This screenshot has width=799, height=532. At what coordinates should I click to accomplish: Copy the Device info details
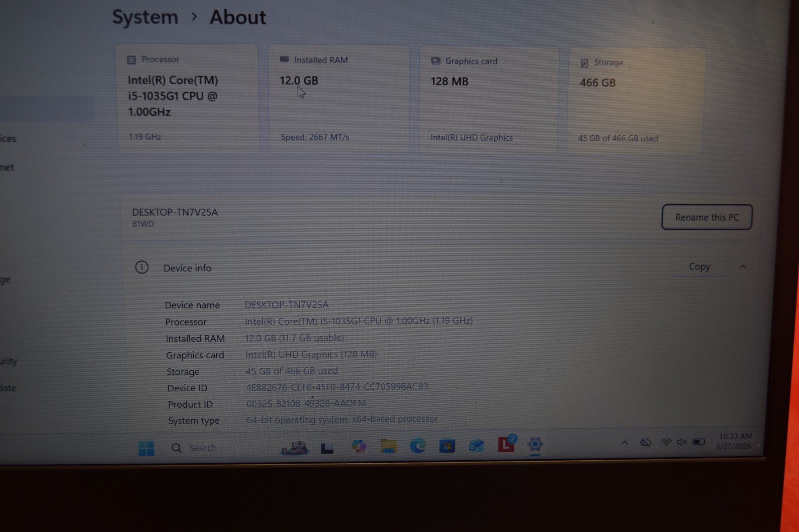[699, 266]
